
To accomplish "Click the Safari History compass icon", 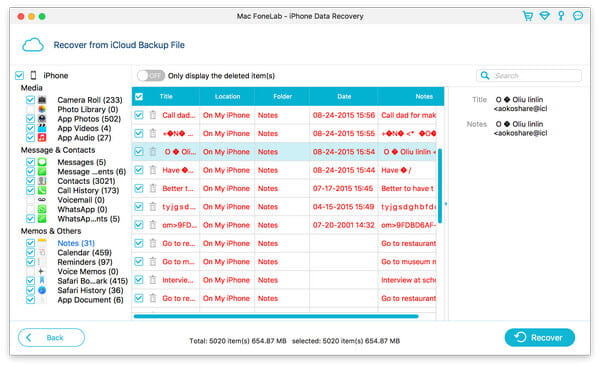I will point(42,290).
